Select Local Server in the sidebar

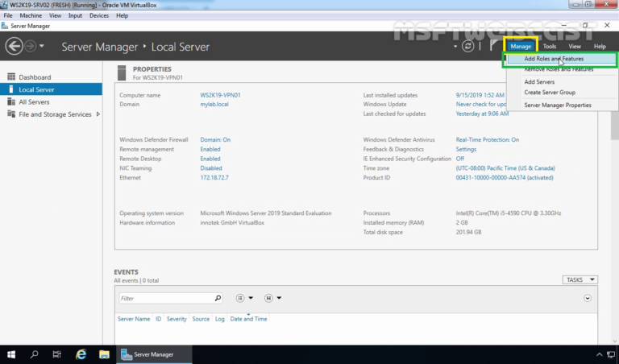point(51,89)
